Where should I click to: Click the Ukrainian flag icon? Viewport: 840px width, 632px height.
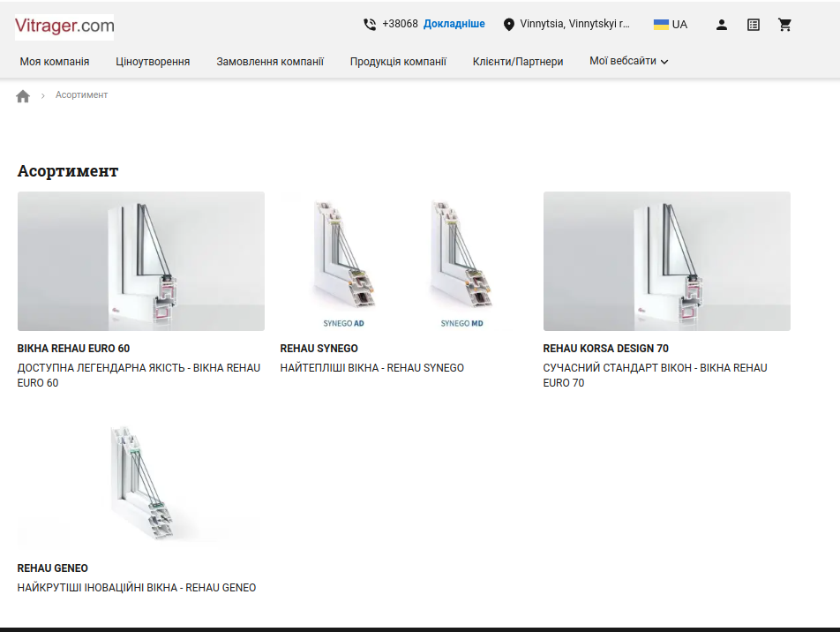point(661,24)
